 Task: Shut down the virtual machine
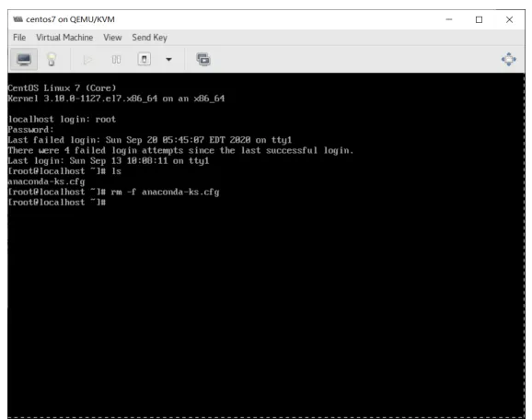(145, 59)
